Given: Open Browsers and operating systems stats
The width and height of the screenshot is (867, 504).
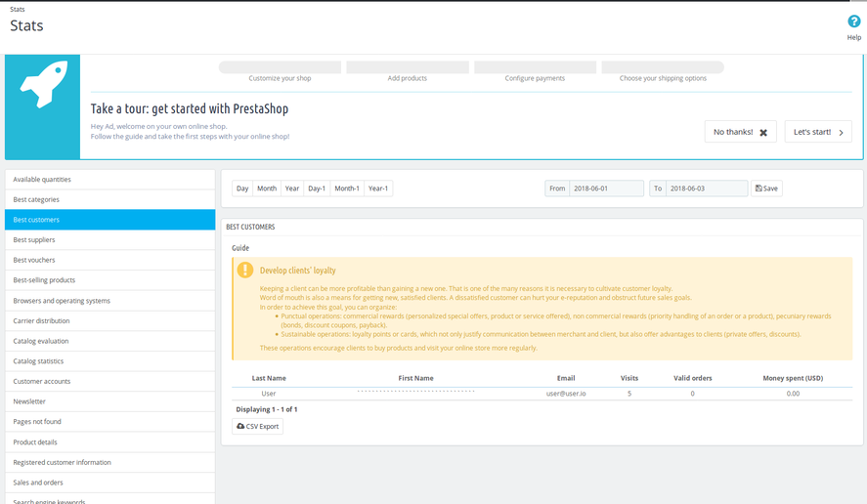Looking at the screenshot, I should click(110, 301).
